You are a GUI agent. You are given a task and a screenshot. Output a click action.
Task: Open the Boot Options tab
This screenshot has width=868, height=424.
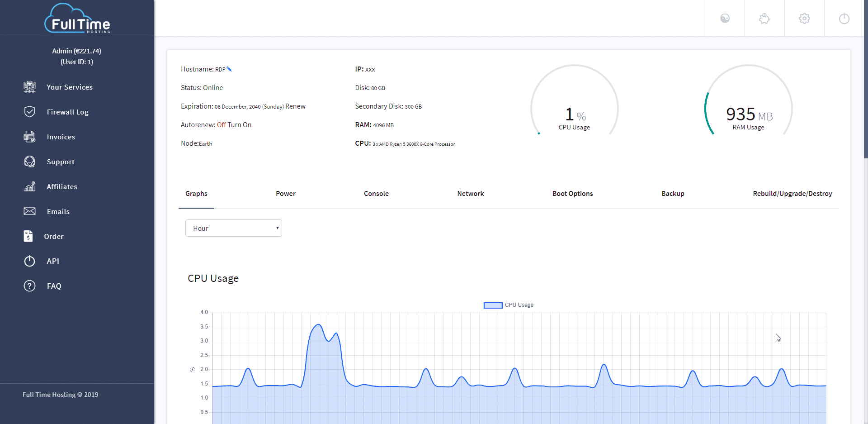[572, 194]
